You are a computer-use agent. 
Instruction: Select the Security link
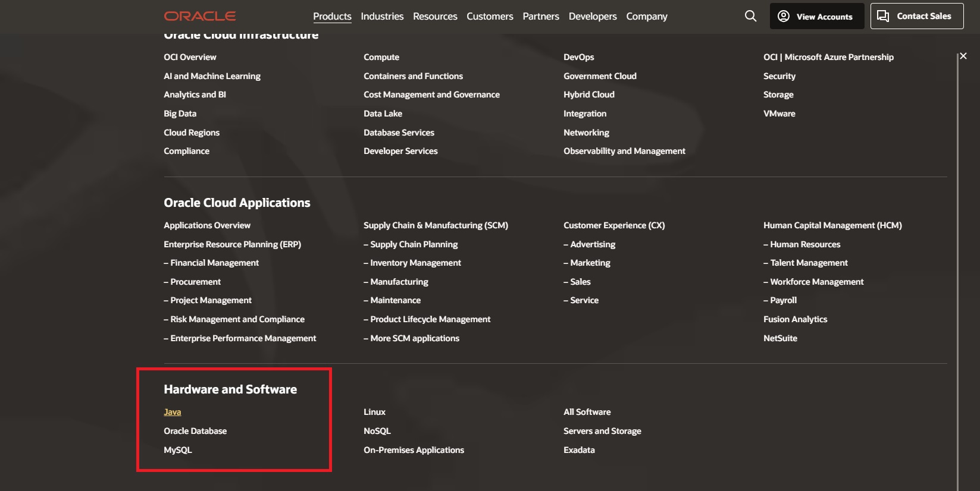779,76
